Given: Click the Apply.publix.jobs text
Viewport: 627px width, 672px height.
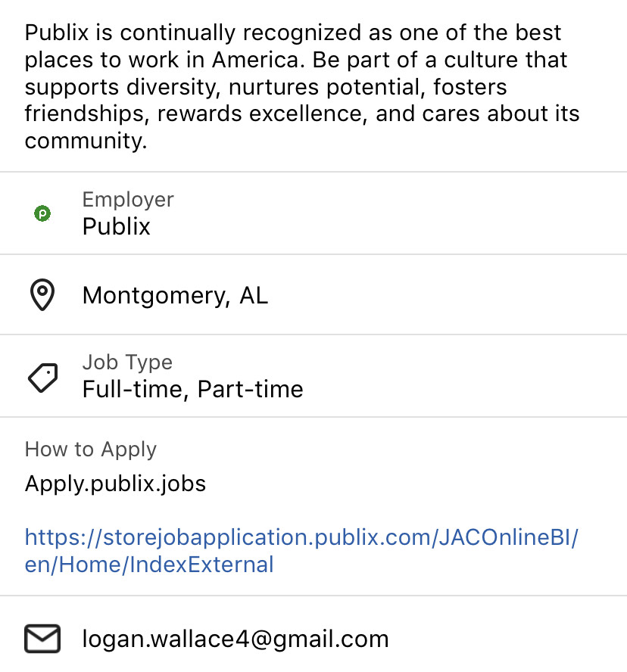Looking at the screenshot, I should (x=115, y=484).
